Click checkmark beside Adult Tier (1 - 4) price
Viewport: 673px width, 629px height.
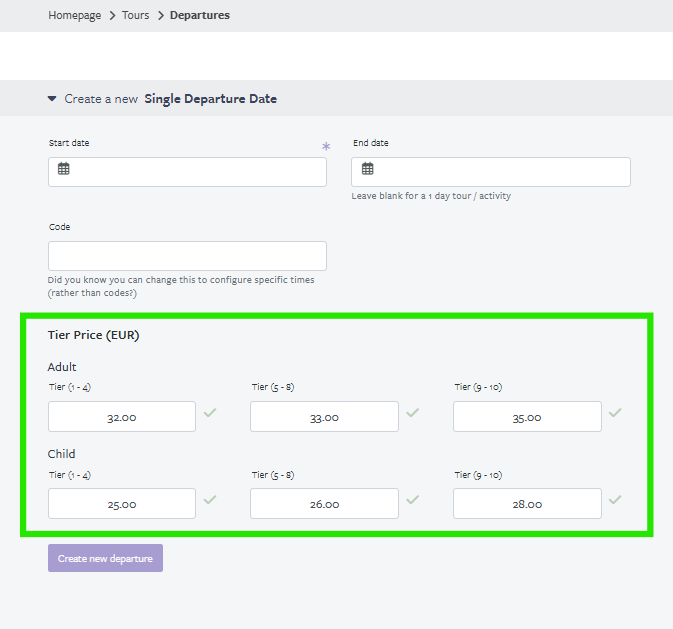[x=210, y=413]
